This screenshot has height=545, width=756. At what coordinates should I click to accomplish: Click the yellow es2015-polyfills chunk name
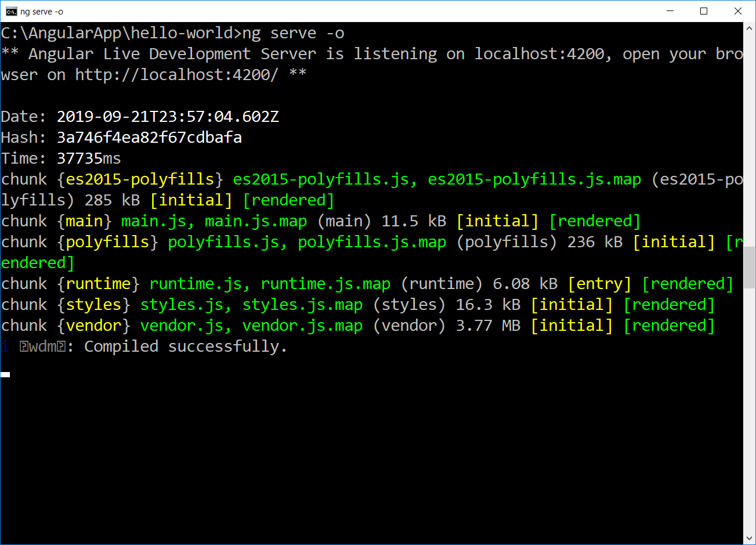pos(140,179)
